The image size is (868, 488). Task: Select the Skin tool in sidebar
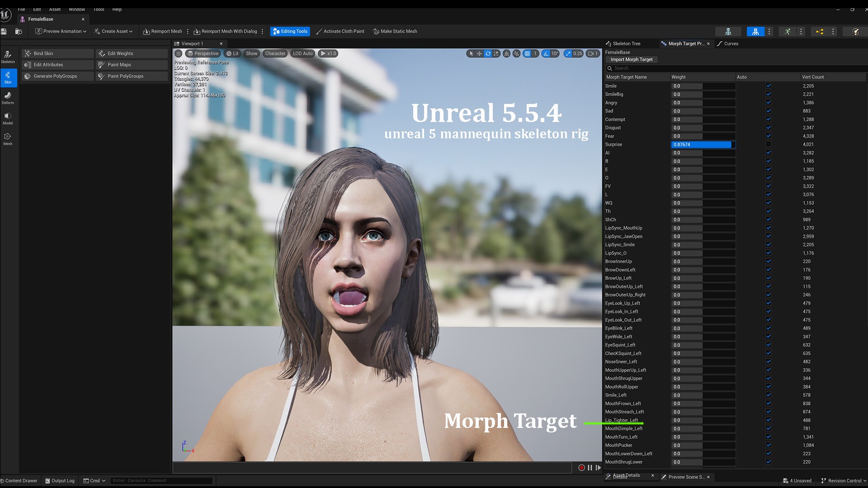8,77
